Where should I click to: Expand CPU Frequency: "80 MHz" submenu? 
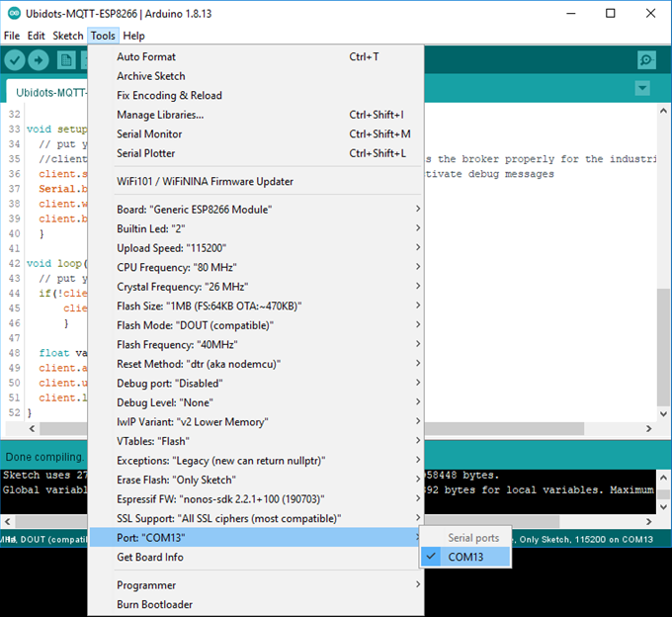(256, 267)
